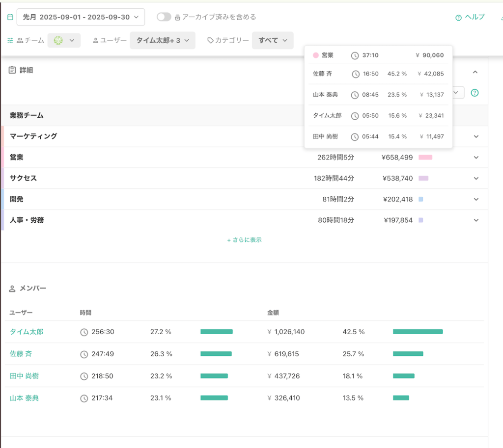The width and height of the screenshot is (503, 448).
Task: Open the チーム selector dropdown
Action: pos(64,41)
